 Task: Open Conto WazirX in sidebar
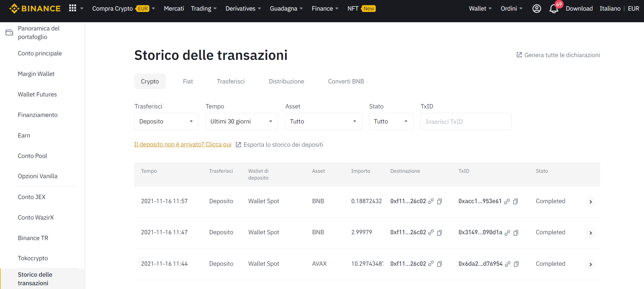tap(36, 218)
